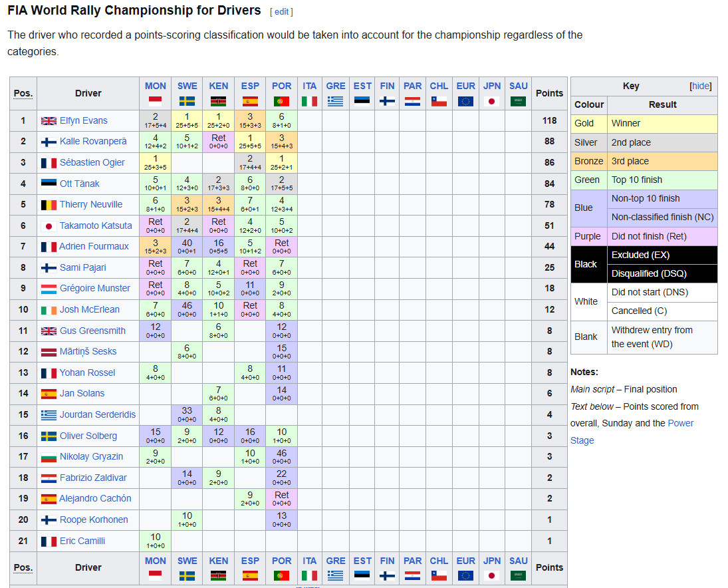This screenshot has height=588, width=728.
Task: Click the Estonian flag beside Ott Tänak
Action: click(x=49, y=184)
